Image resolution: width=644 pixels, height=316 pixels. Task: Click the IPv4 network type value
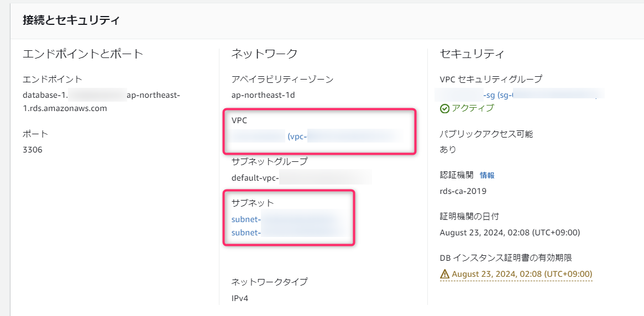[240, 298]
